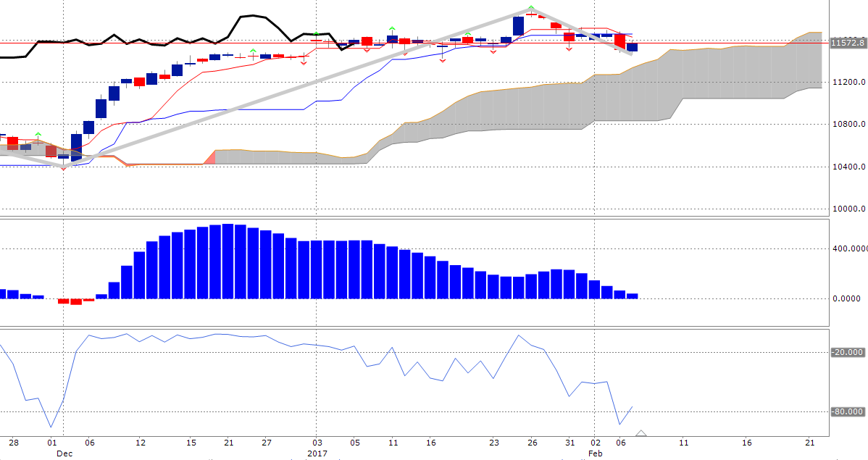868x460 pixels.
Task: Click the 10000.0 price axis label
Action: coord(848,209)
